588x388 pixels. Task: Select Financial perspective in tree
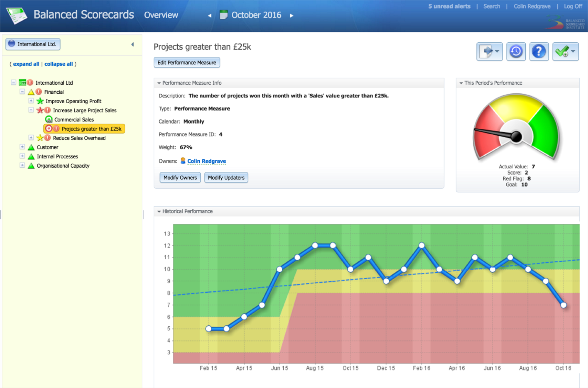tap(54, 92)
